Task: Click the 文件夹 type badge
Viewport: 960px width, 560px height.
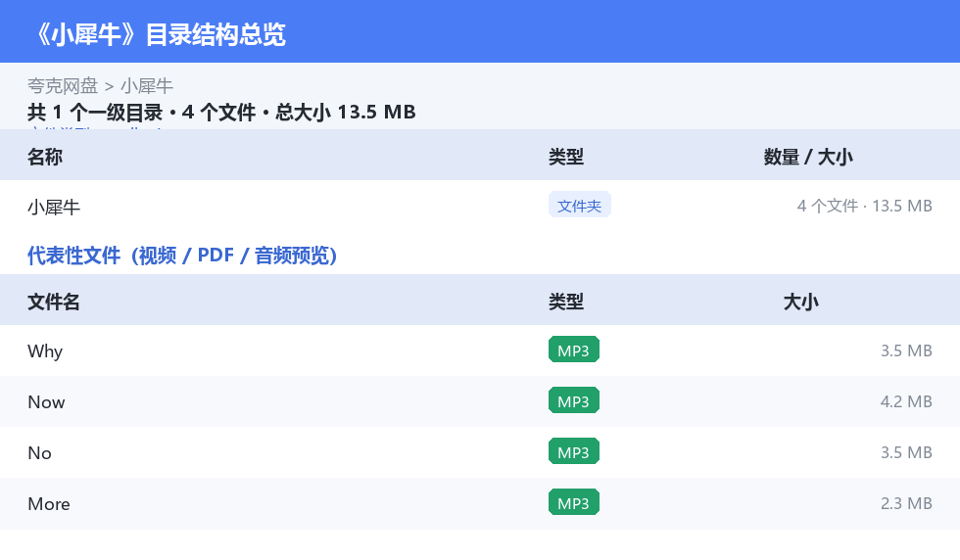Action: tap(579, 205)
